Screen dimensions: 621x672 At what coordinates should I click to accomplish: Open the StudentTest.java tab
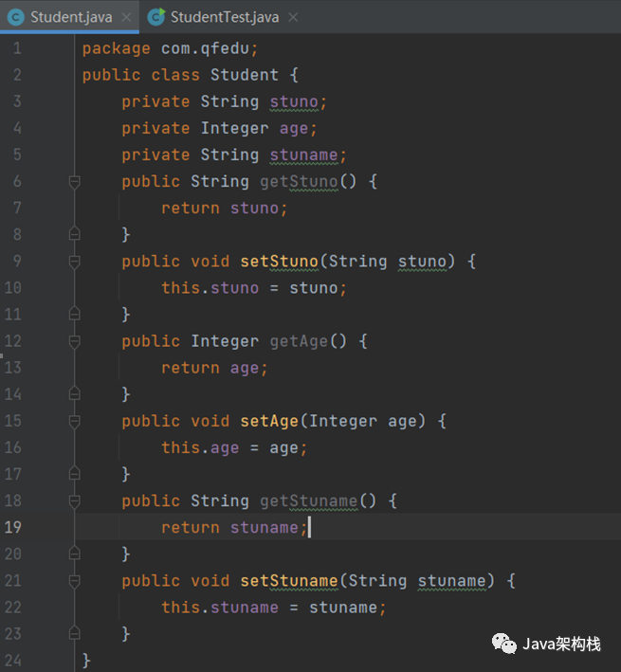click(x=224, y=17)
